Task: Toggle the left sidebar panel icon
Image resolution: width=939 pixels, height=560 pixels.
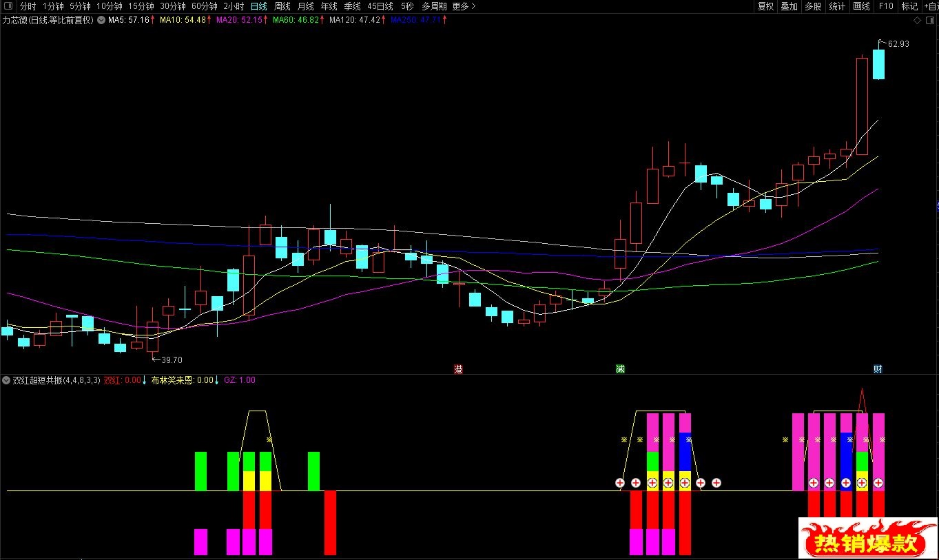Action: (7, 6)
